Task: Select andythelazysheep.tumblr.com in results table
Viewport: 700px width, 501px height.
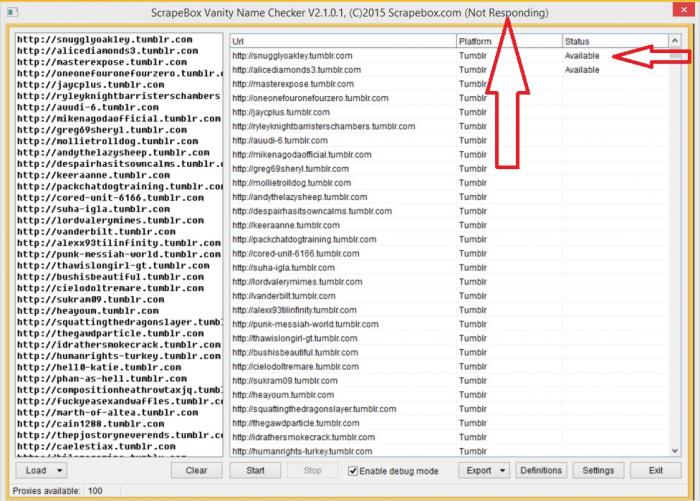Action: point(300,197)
